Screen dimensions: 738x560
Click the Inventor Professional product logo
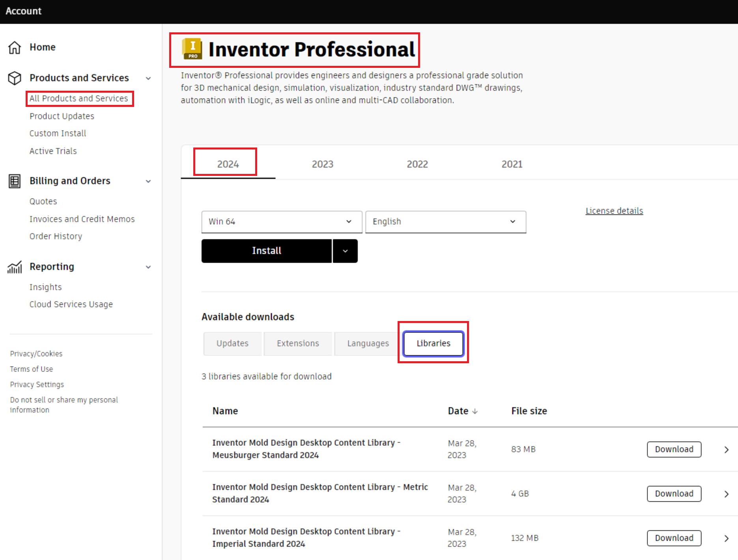pos(192,49)
